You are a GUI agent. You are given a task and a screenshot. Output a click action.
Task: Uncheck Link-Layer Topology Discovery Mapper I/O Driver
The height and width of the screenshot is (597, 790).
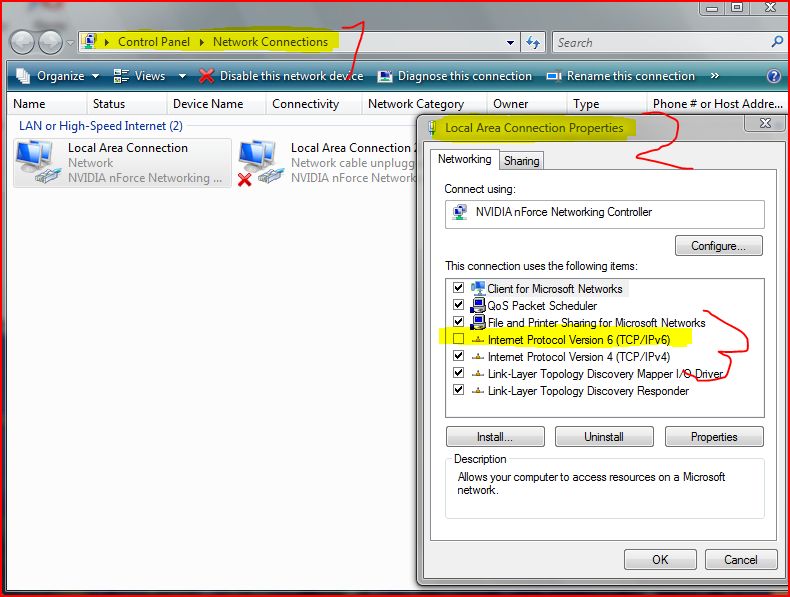tap(458, 373)
